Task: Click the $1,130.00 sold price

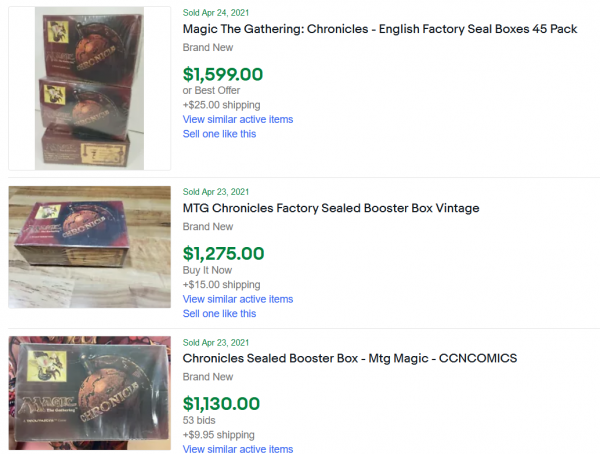Action: tap(221, 403)
